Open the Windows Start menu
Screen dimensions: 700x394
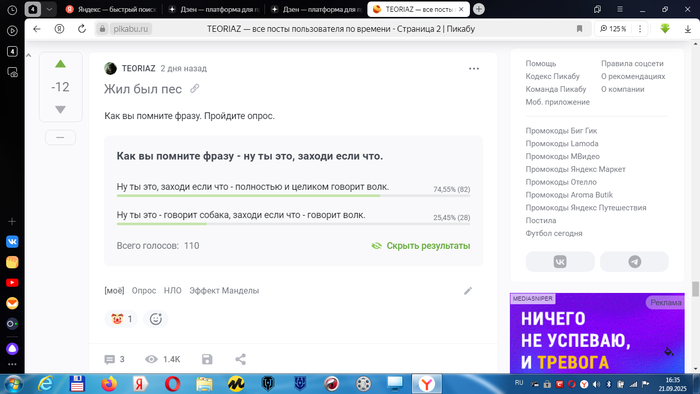pos(12,384)
